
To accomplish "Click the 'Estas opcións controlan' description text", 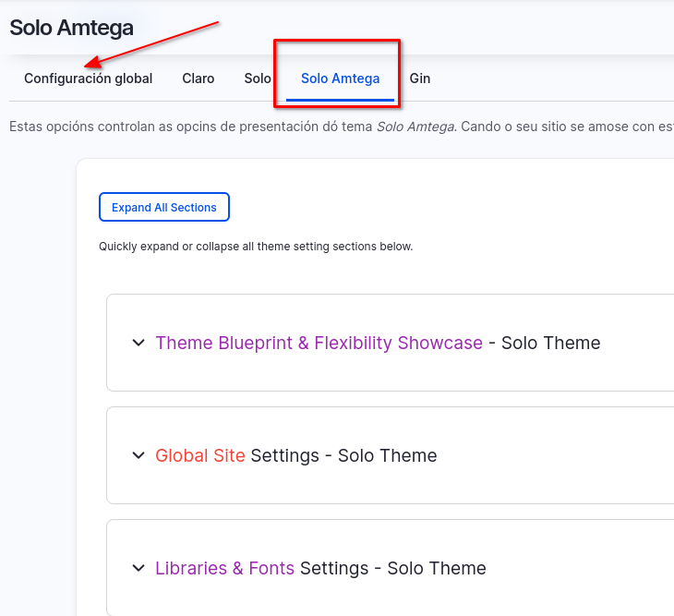I will (x=185, y=127).
